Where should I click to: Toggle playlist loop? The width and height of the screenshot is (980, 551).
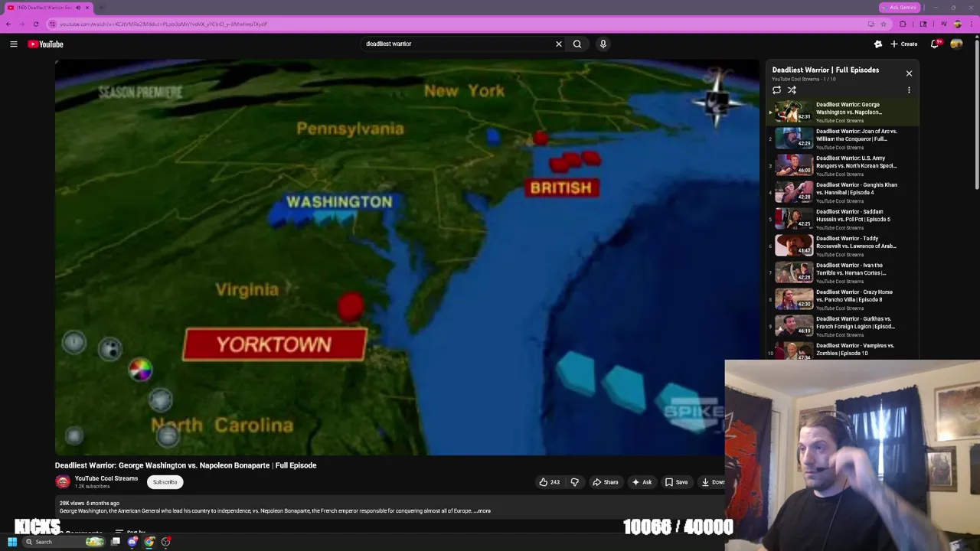[776, 90]
